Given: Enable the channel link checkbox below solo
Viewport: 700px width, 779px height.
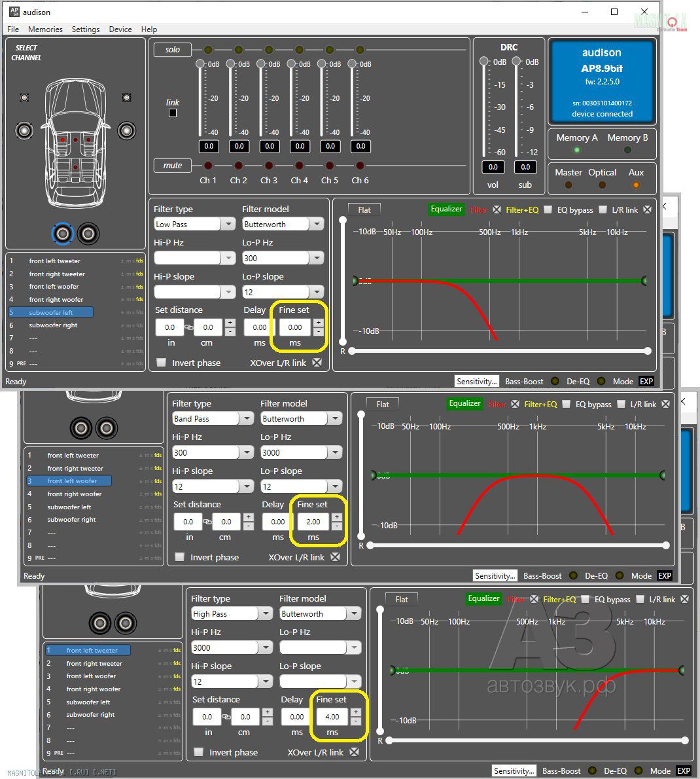Looking at the screenshot, I should pos(173,113).
